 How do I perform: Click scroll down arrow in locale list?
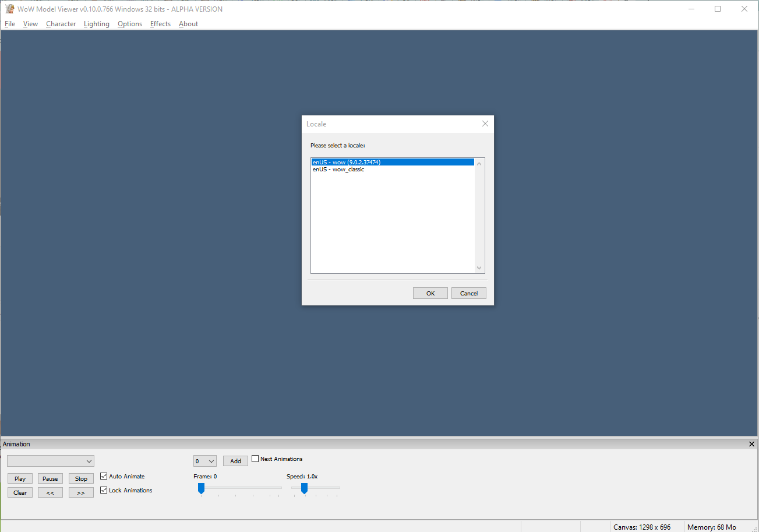pos(479,268)
